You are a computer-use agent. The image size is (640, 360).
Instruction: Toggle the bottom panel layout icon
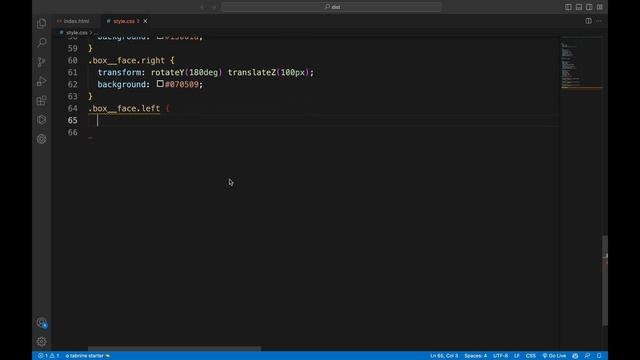tap(579, 7)
